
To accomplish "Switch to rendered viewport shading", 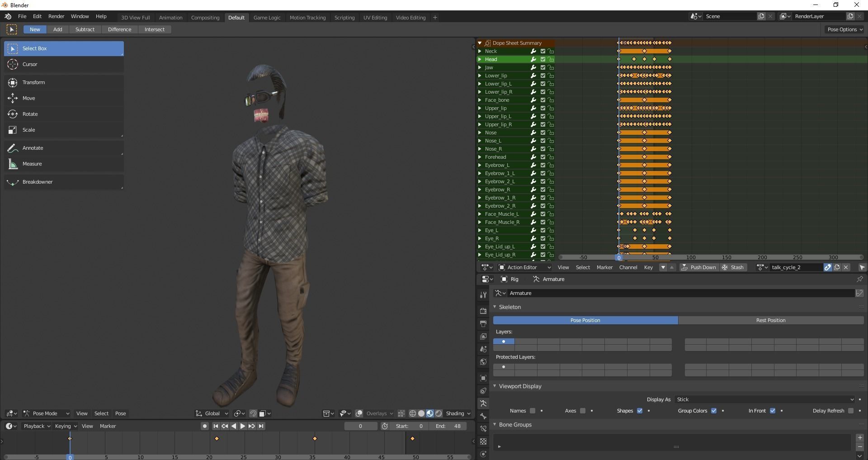I will point(439,413).
